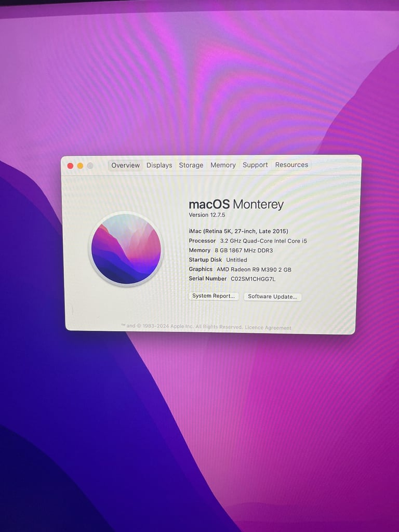This screenshot has width=399, height=532.
Task: Open the Resources tab
Action: (x=291, y=165)
